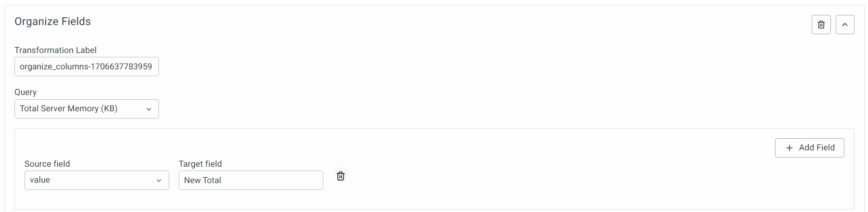
Task: Click the Transformation Label input box
Action: pos(87,66)
